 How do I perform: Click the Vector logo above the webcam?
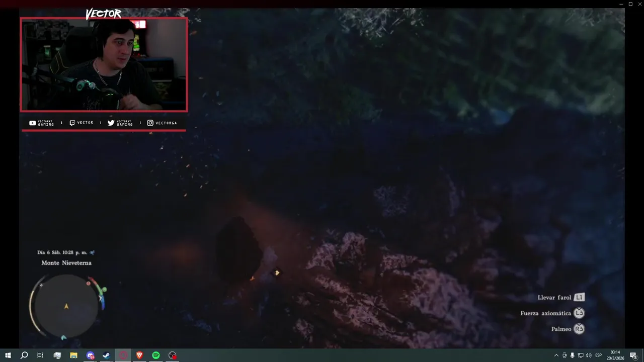click(103, 14)
